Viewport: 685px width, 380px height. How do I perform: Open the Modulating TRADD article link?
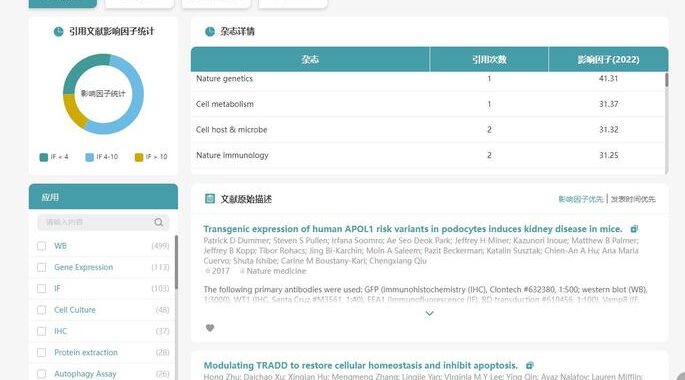360,365
